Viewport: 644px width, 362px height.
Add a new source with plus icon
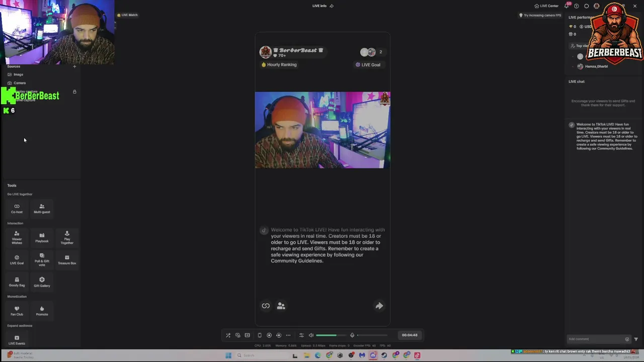coord(74,66)
